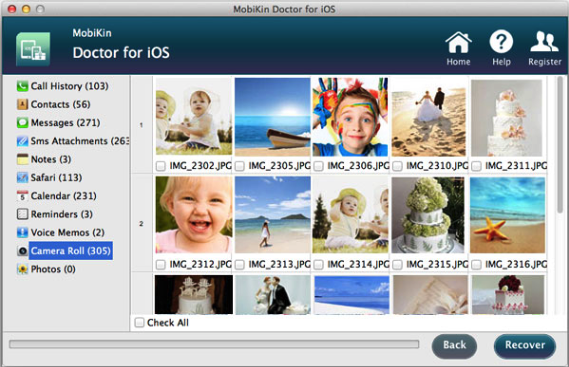Open Photos (0) category

click(53, 269)
